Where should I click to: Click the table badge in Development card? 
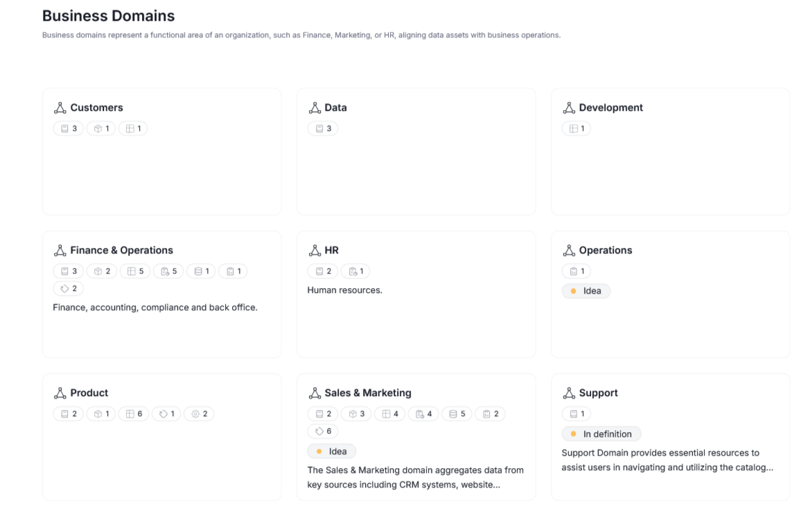tap(576, 129)
